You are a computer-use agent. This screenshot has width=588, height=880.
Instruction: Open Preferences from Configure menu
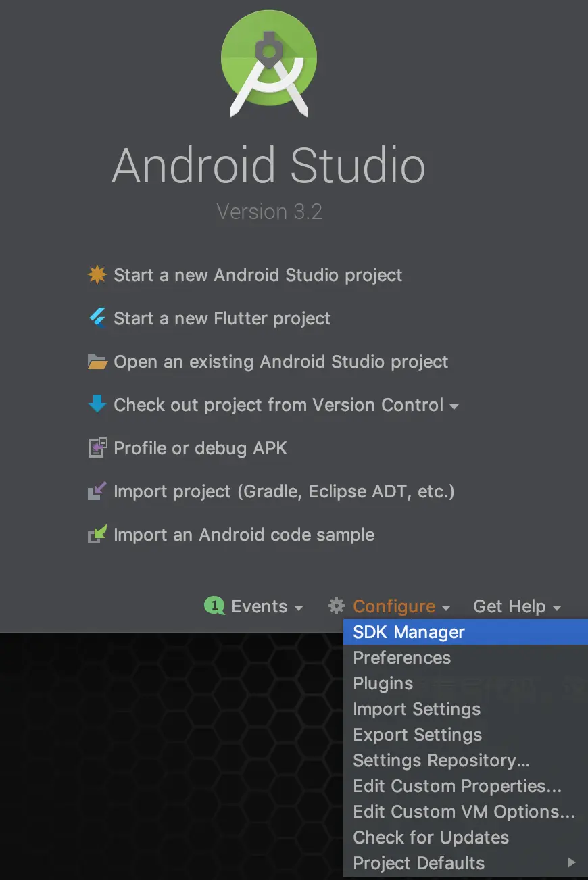pyautogui.click(x=466, y=658)
